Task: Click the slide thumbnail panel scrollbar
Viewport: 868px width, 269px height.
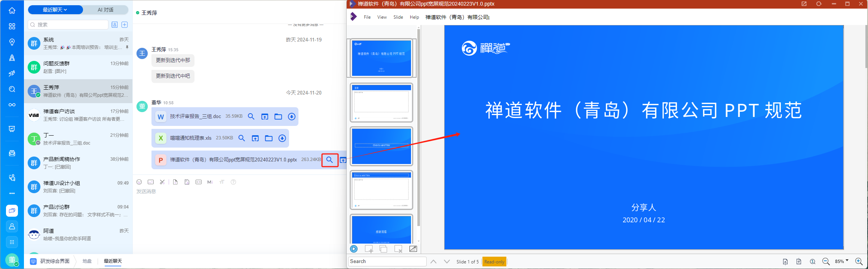Action: (x=418, y=128)
